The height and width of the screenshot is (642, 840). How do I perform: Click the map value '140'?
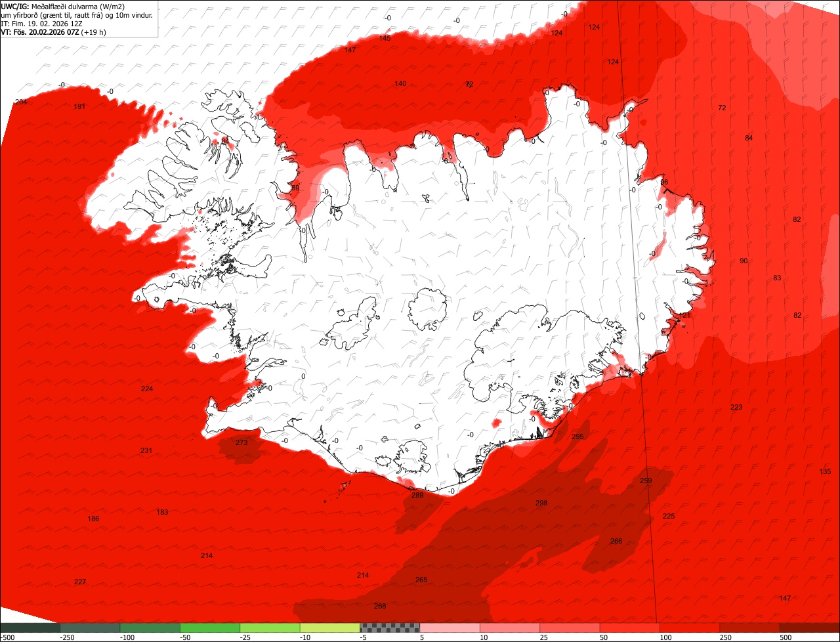pos(400,83)
